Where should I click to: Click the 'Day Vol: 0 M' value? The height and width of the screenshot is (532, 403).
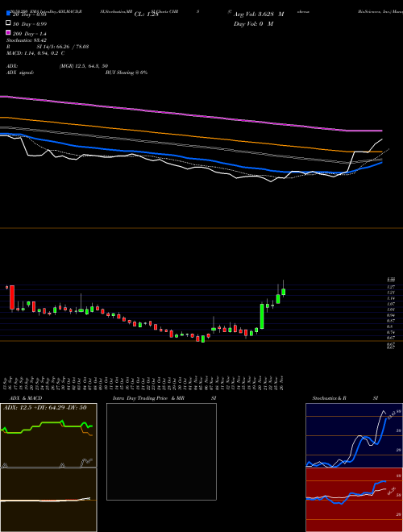pyautogui.click(x=253, y=24)
